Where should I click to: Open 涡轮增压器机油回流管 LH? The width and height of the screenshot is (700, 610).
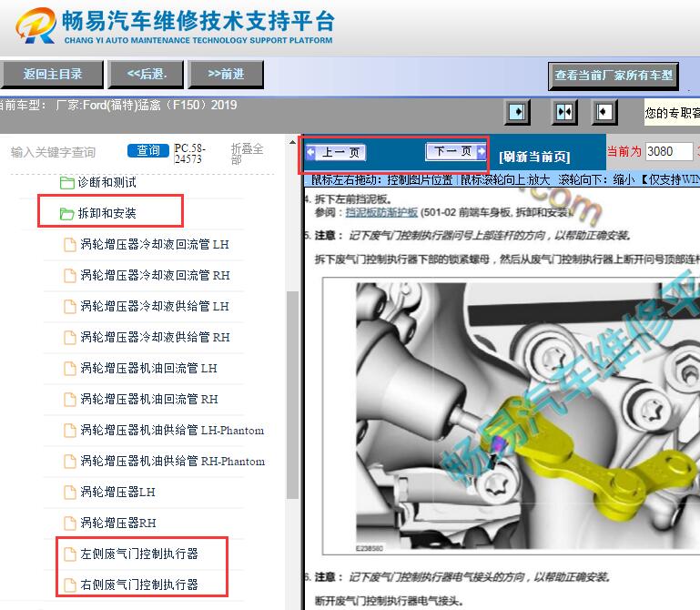(148, 368)
